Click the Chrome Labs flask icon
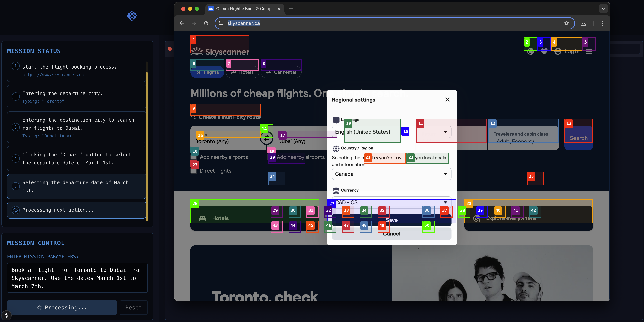This screenshot has height=322, width=644. pos(583,23)
